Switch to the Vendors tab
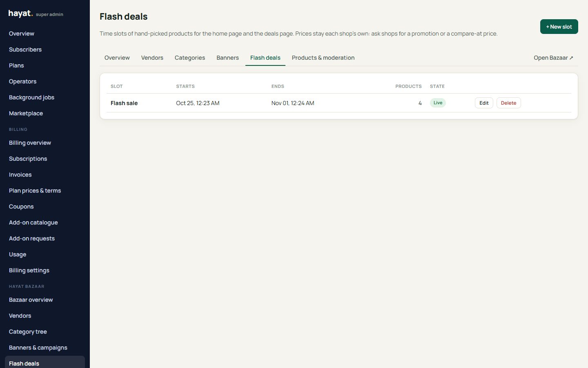588x368 pixels. 152,58
